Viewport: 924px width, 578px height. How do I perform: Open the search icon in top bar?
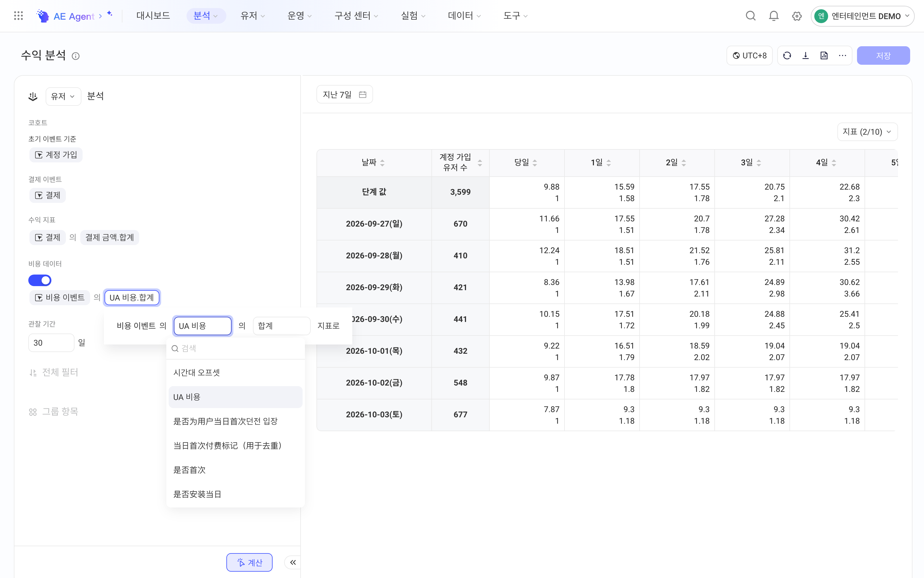coord(751,16)
